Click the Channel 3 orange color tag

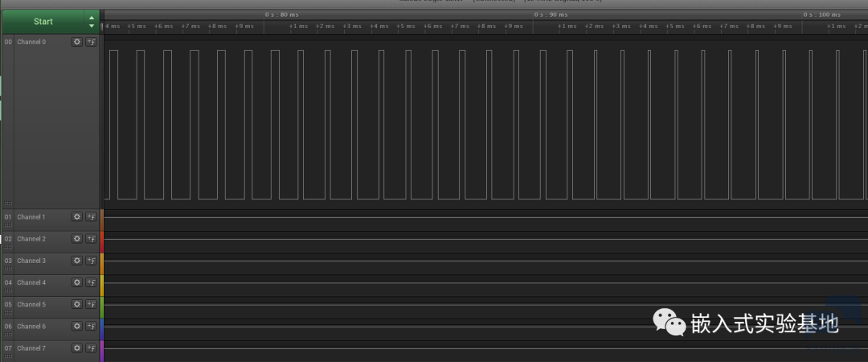pyautogui.click(x=102, y=264)
